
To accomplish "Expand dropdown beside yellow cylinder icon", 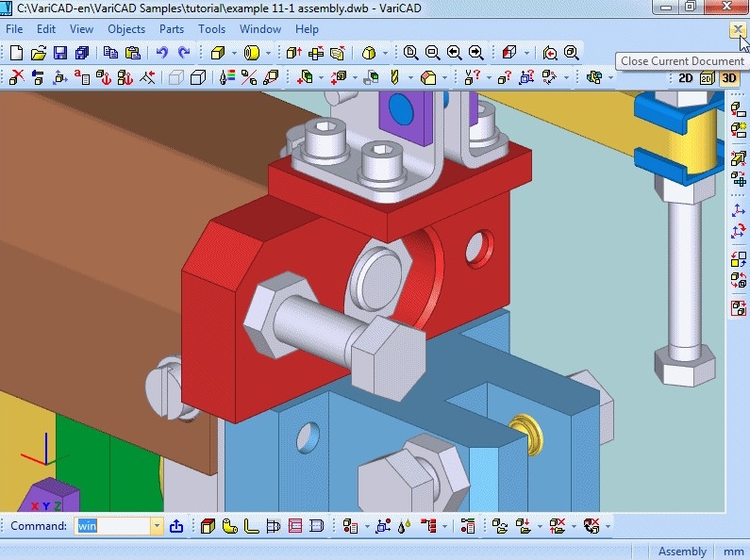I will click(x=268, y=53).
